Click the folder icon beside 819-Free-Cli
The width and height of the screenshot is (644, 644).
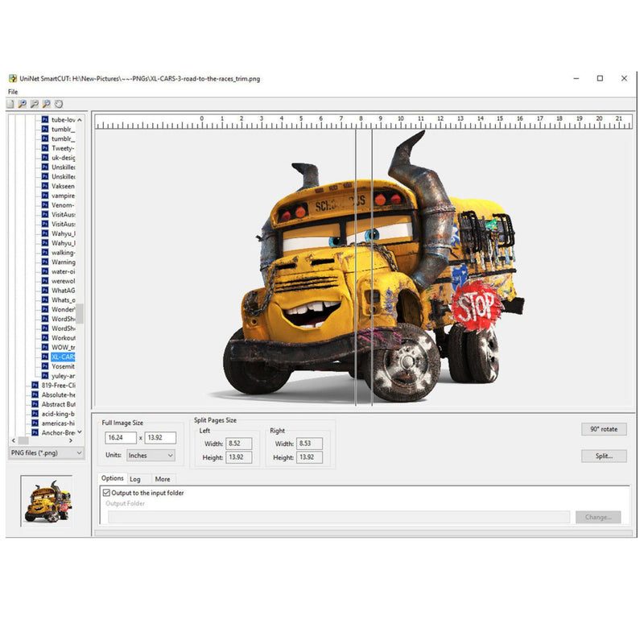(x=34, y=384)
